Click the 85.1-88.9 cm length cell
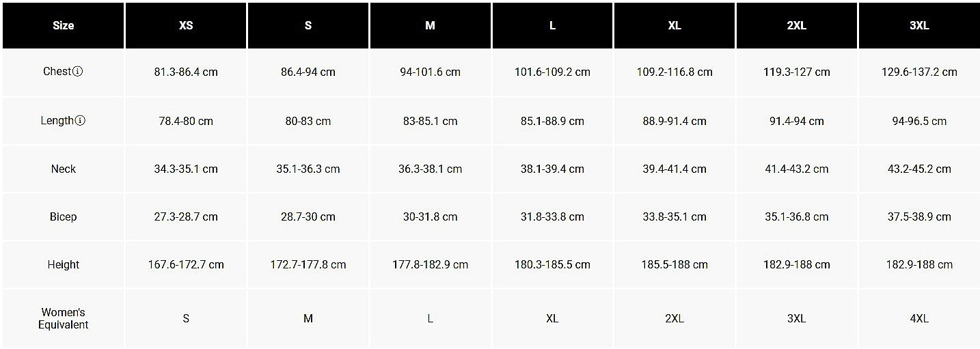 [x=552, y=121]
